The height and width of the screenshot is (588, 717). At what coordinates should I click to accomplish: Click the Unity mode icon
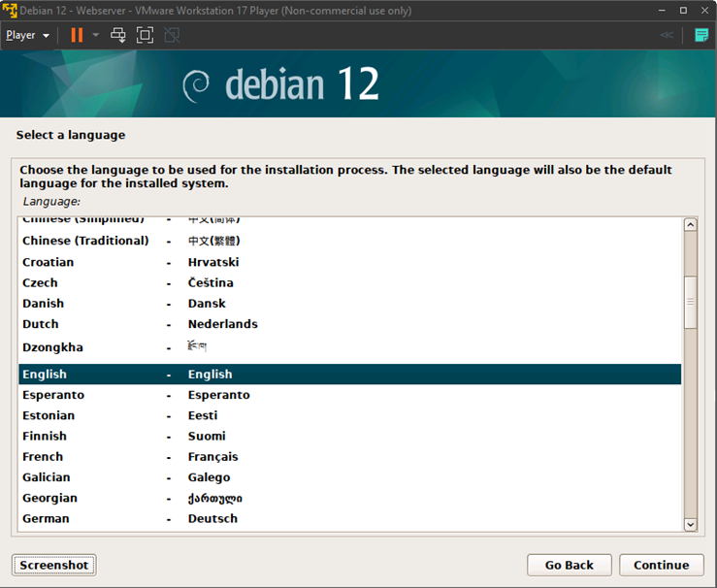[x=172, y=35]
